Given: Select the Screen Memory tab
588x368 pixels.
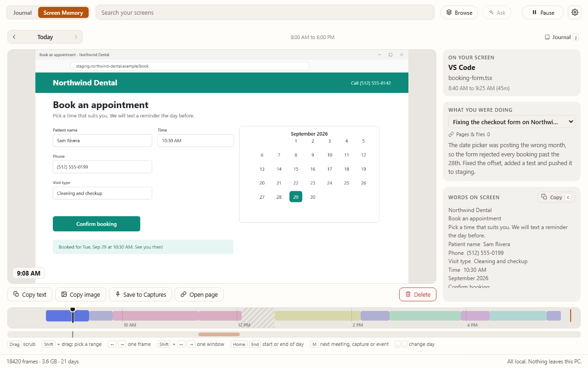Looking at the screenshot, I should tap(63, 12).
